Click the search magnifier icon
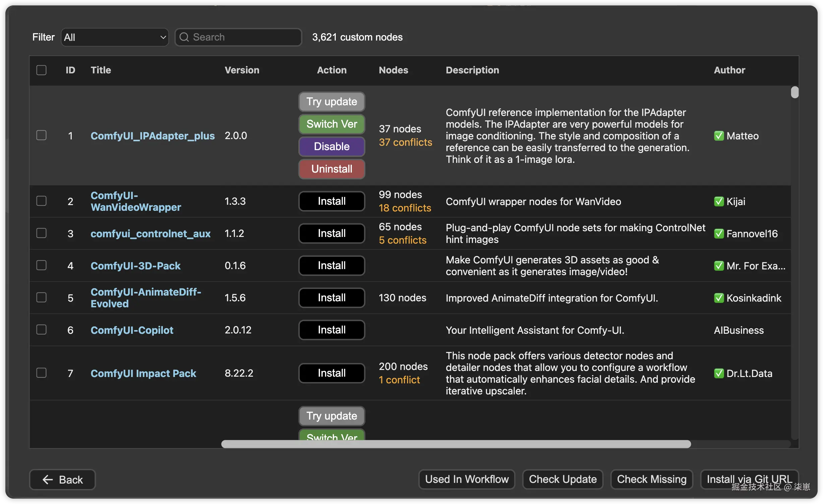The height and width of the screenshot is (504, 823). pyautogui.click(x=184, y=37)
